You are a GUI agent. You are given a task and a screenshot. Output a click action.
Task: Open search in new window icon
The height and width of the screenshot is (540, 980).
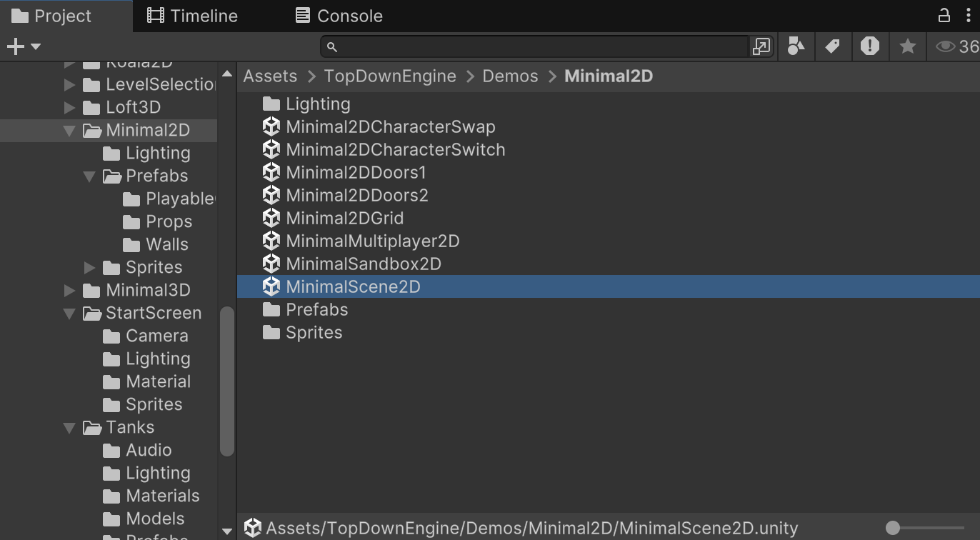[761, 46]
